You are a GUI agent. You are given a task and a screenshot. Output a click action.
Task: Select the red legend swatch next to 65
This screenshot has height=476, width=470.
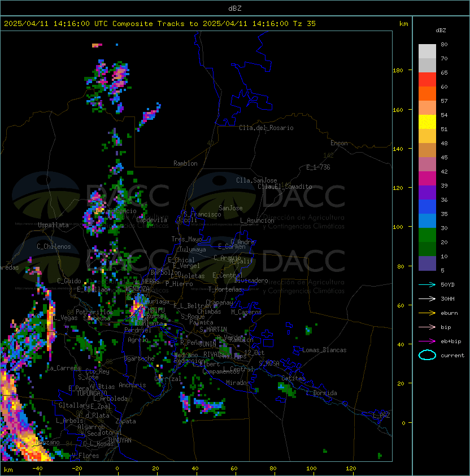tap(427, 79)
